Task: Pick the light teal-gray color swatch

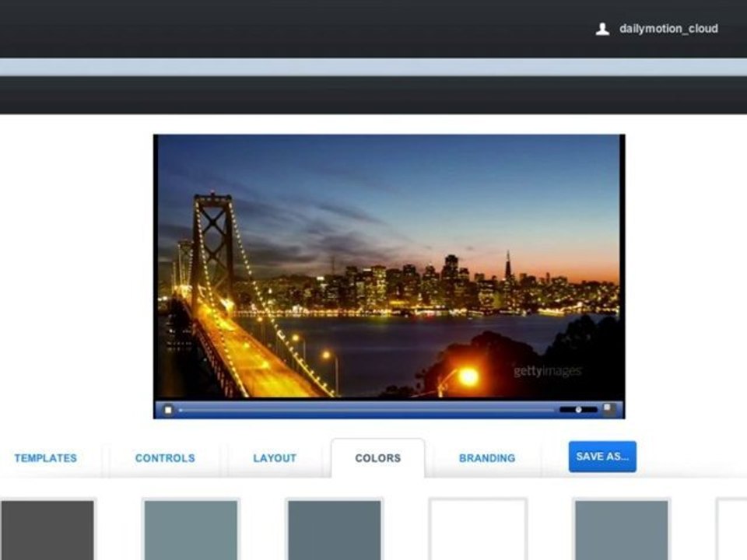Action: click(x=191, y=530)
